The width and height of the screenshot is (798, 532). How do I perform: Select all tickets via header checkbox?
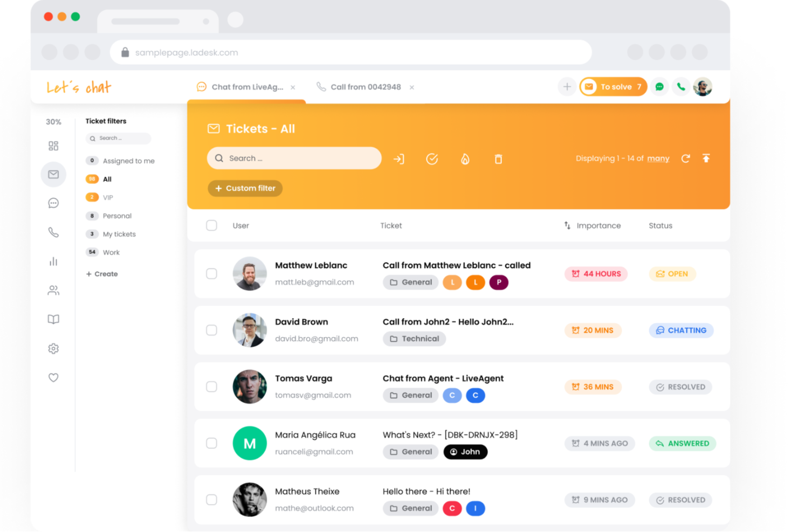click(211, 225)
